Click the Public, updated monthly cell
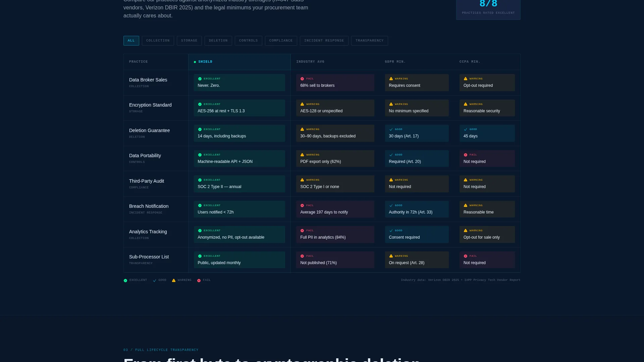The height and width of the screenshot is (362, 644). coord(239,260)
